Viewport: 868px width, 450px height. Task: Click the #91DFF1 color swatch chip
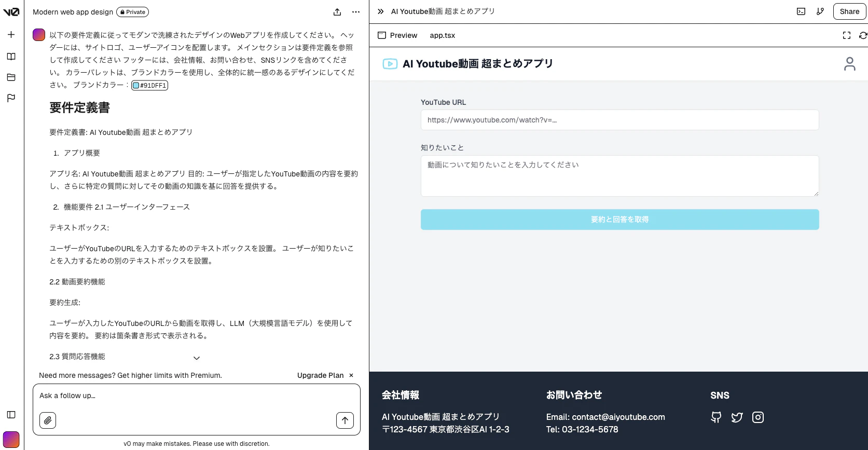pos(149,86)
